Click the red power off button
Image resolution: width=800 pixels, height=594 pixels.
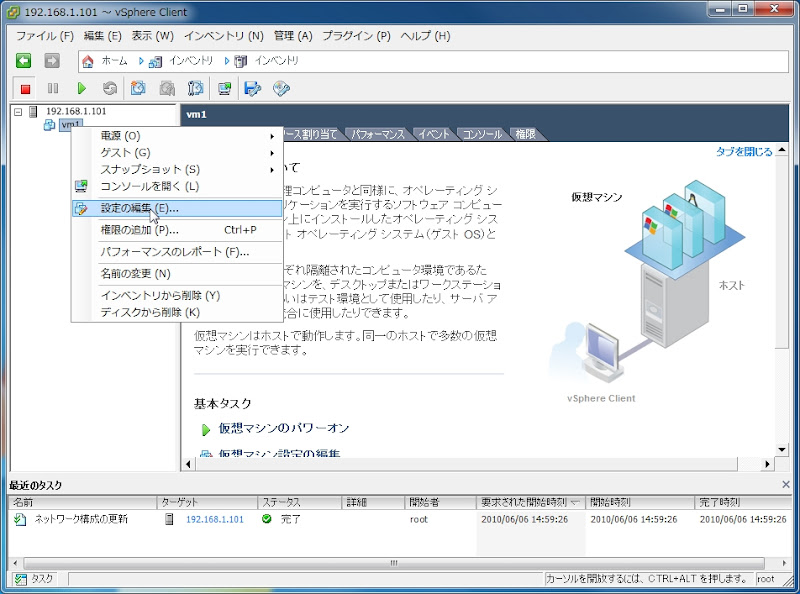click(25, 89)
